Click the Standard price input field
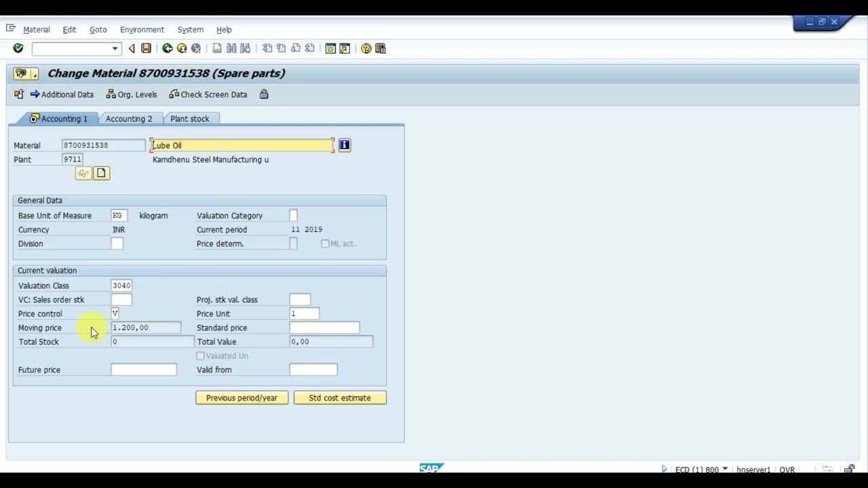 [324, 328]
